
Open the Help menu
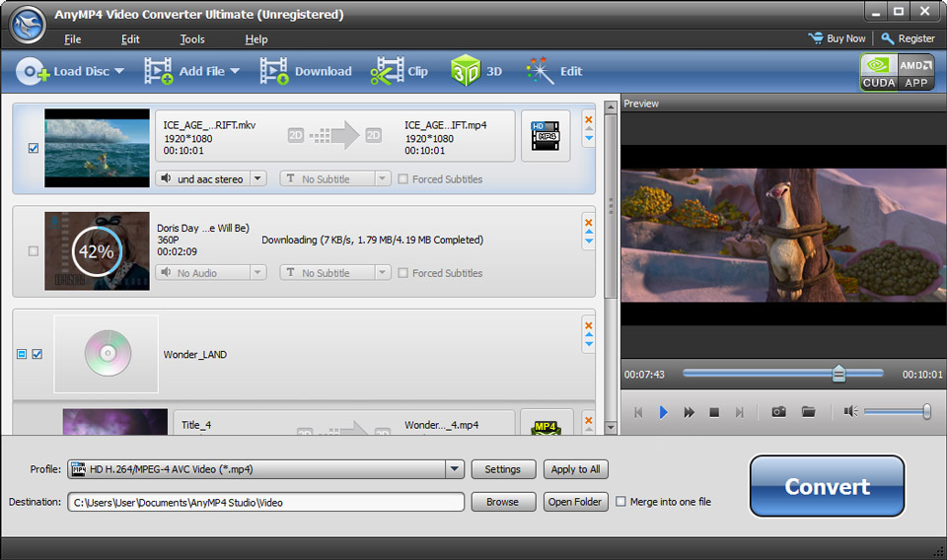256,39
